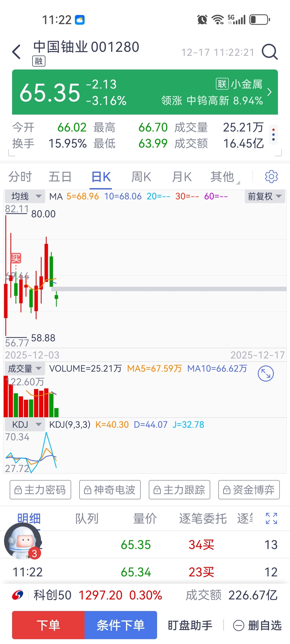Expand trade detail panel to fullscreen
Image resolution: width=290 pixels, height=644 pixels.
point(271,518)
